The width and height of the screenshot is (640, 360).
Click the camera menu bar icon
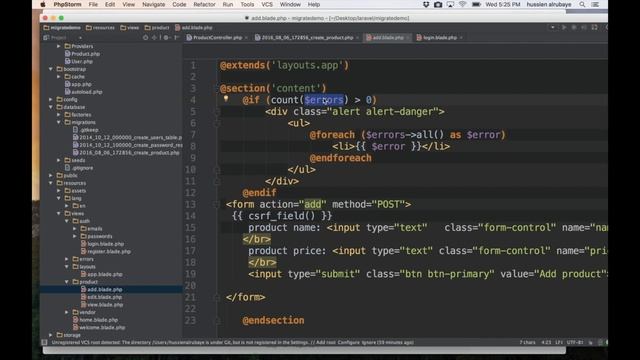pos(438,4)
